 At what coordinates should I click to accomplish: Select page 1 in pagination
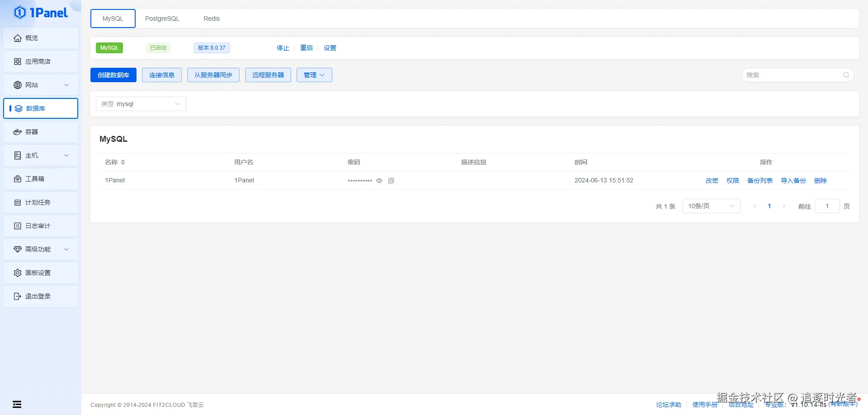tap(769, 206)
